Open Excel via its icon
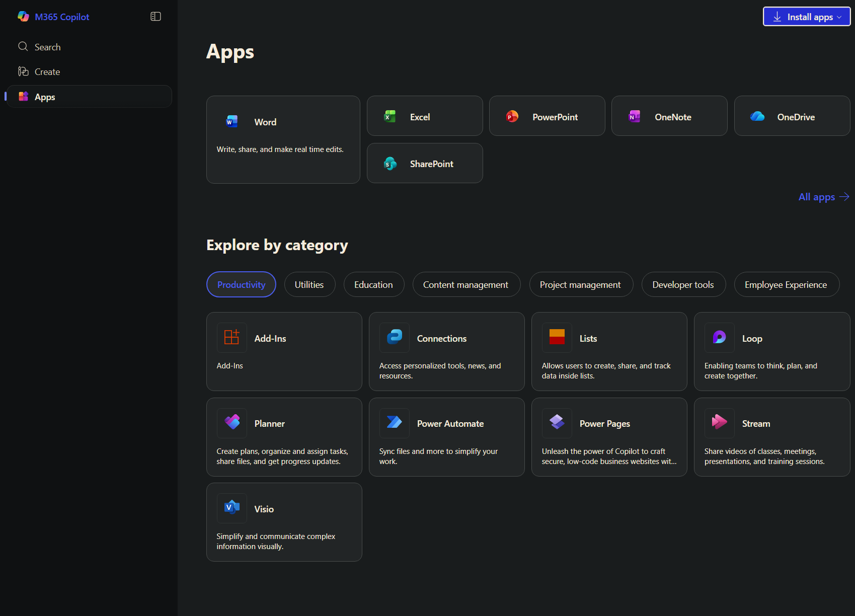 [x=390, y=117]
